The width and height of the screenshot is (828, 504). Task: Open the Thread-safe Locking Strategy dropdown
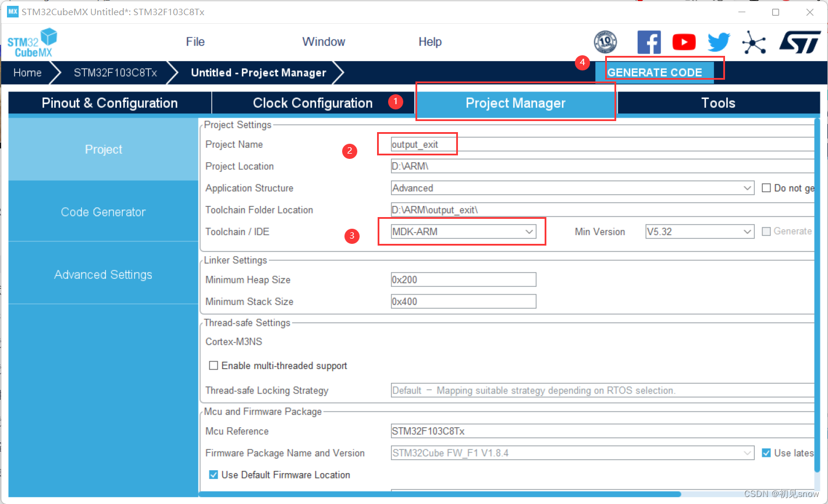pos(602,391)
